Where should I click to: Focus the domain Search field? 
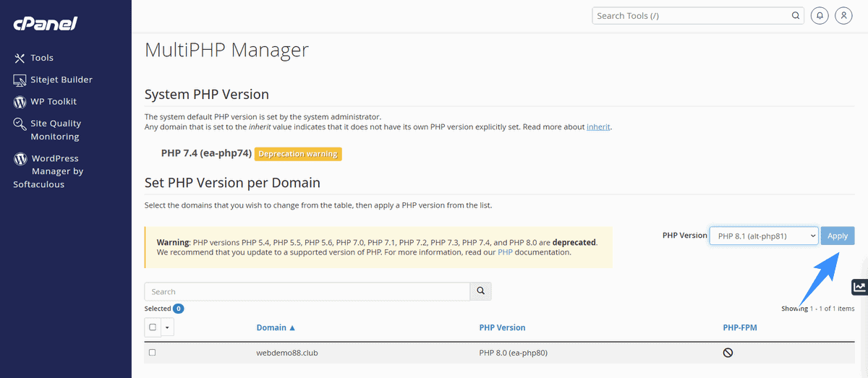click(307, 291)
